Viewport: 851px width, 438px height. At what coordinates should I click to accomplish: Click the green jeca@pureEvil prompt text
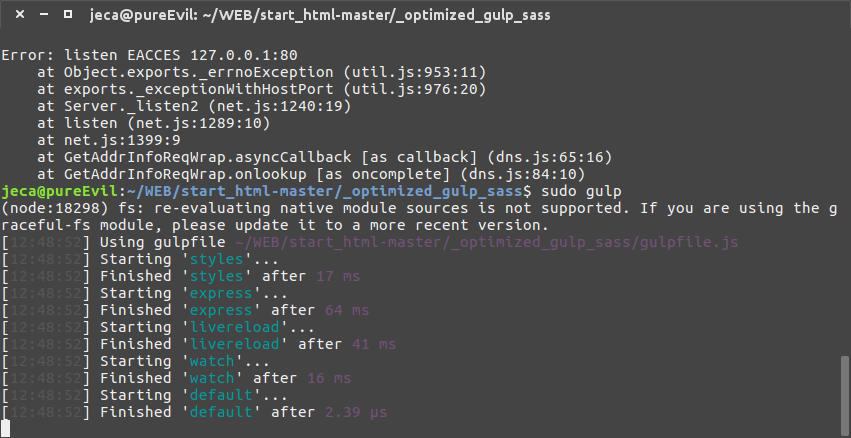59,192
